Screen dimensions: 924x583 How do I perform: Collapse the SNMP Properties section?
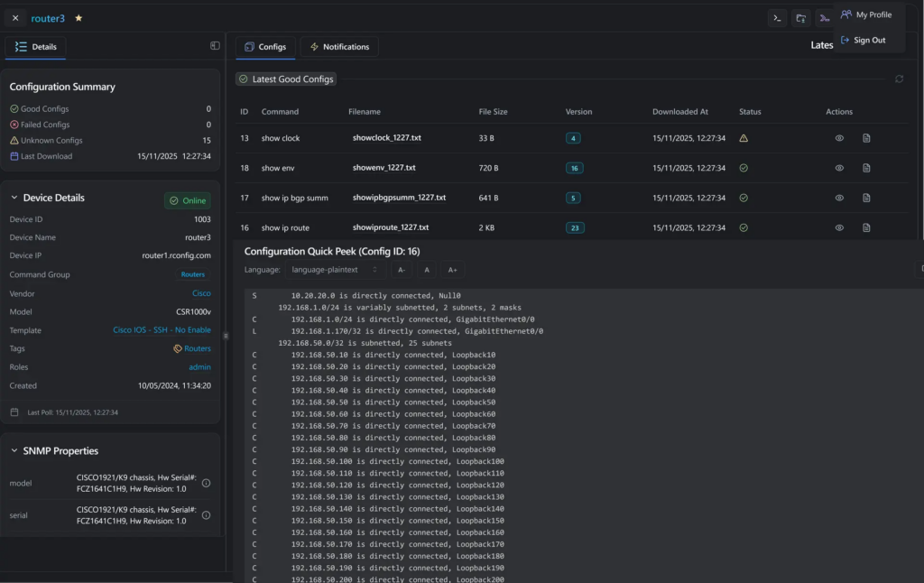[x=14, y=450]
